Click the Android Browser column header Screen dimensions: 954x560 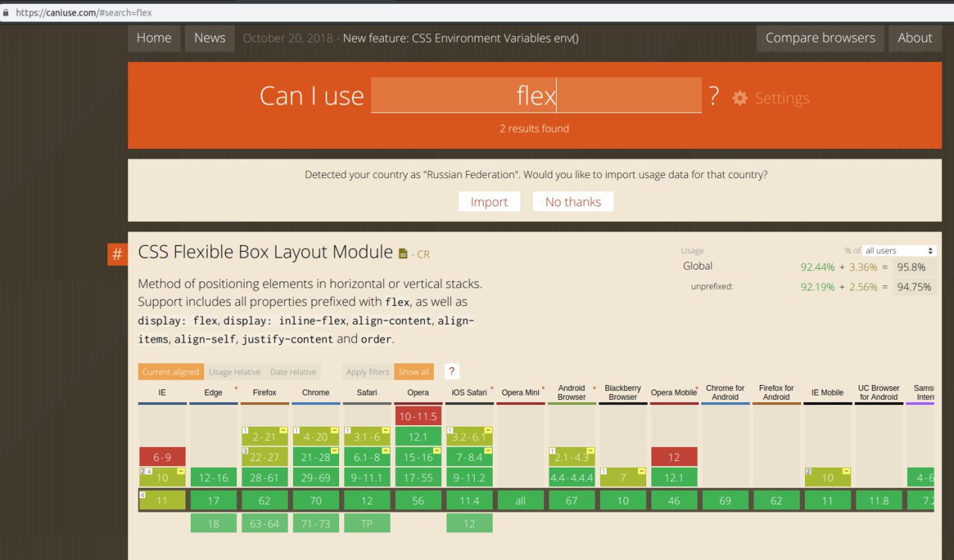[x=572, y=392]
